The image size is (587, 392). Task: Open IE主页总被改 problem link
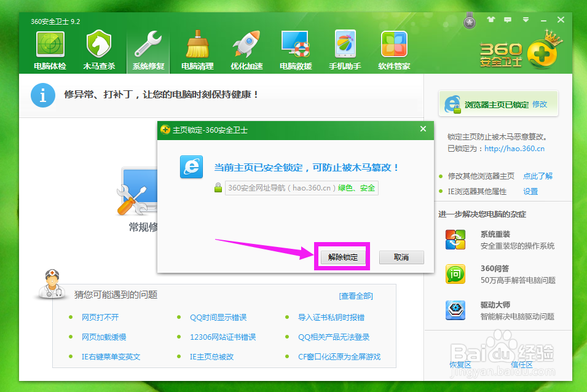pos(211,357)
